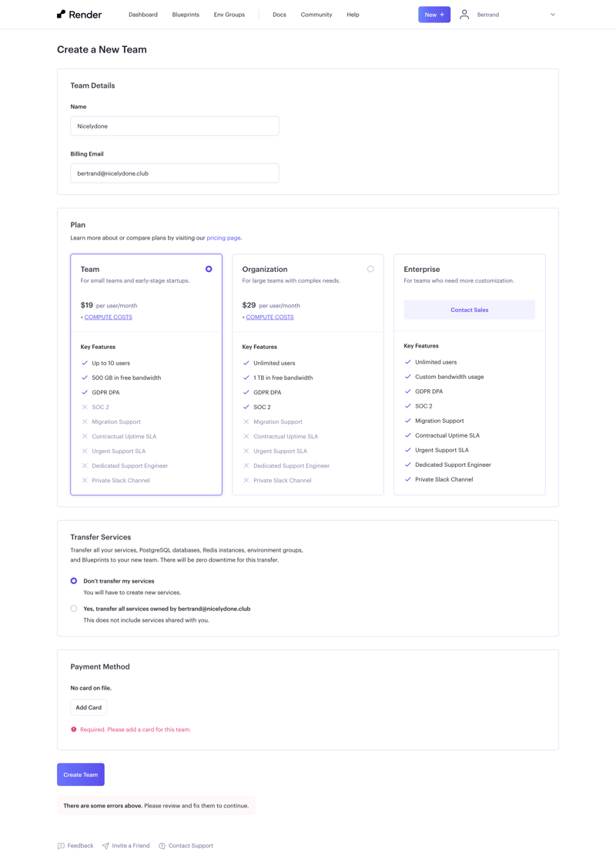The image size is (616, 863).
Task: Click the Render logo
Action: (77, 14)
